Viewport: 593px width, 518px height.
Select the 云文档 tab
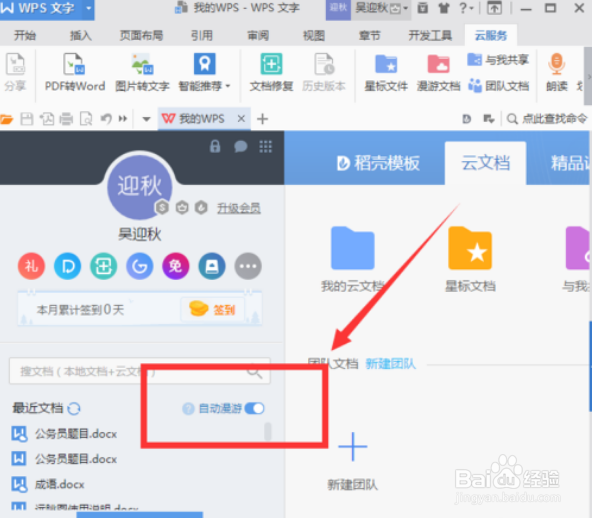pyautogui.click(x=485, y=163)
